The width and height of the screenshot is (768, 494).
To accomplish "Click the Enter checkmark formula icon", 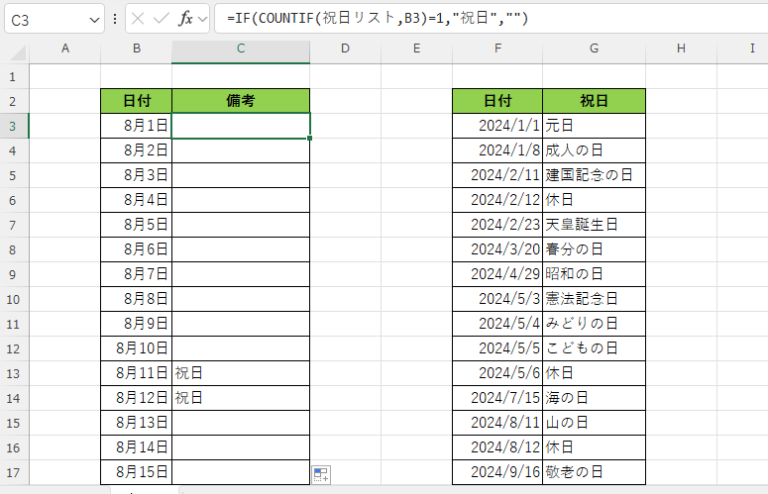I will coord(162,19).
